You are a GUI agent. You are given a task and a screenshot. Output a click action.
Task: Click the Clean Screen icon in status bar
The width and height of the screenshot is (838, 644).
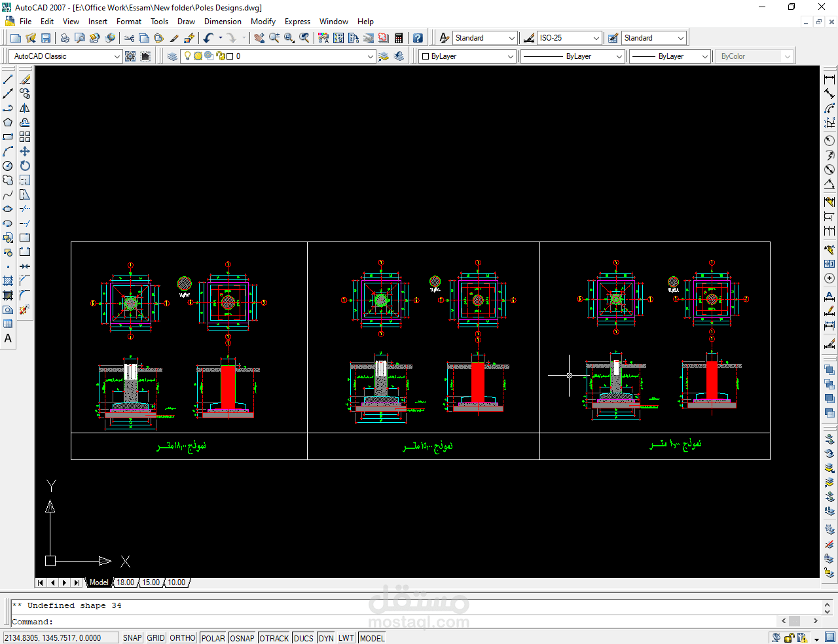pyautogui.click(x=829, y=637)
